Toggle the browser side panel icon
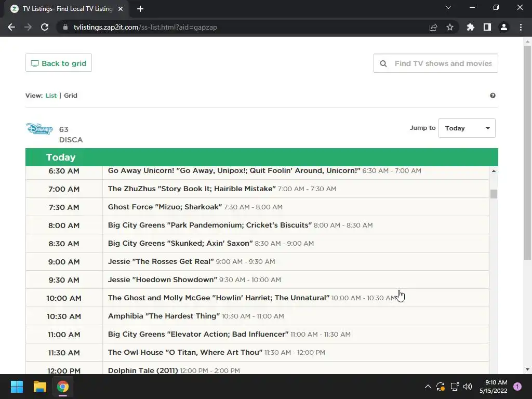The height and width of the screenshot is (399, 532). (x=487, y=27)
